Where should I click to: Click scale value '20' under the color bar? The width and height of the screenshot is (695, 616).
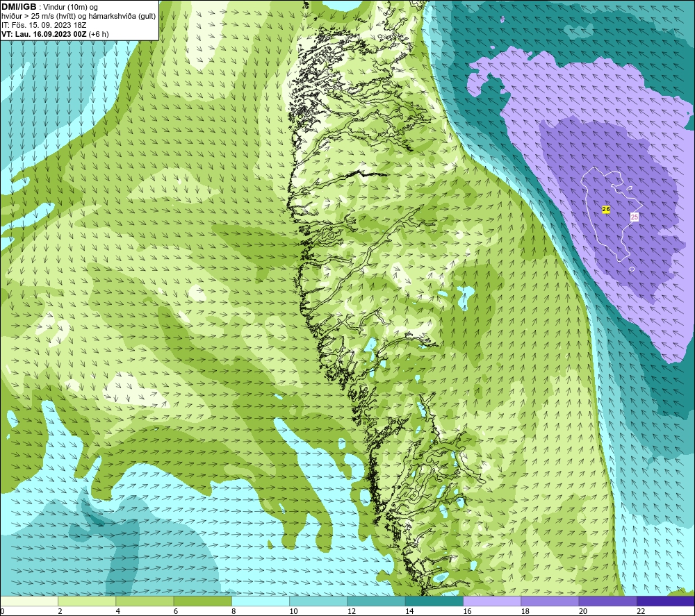[x=583, y=611]
